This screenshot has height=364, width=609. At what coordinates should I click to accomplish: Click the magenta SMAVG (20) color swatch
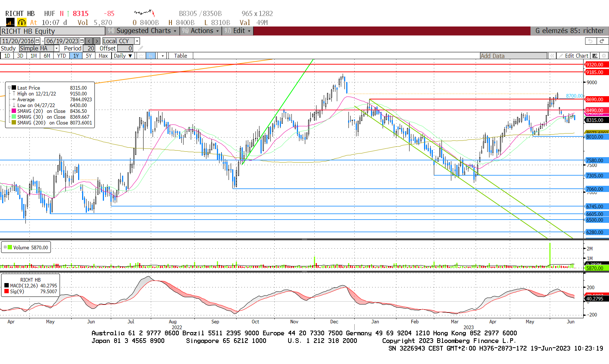[x=14, y=111]
